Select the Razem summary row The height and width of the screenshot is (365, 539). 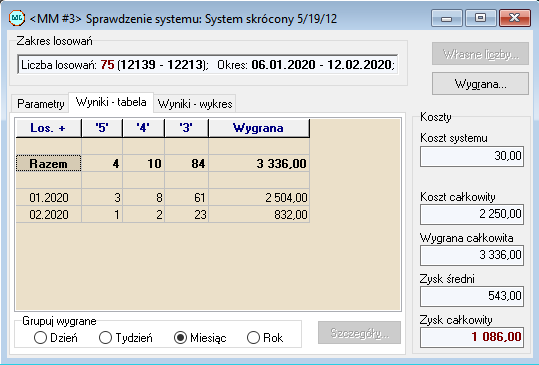tap(163, 164)
